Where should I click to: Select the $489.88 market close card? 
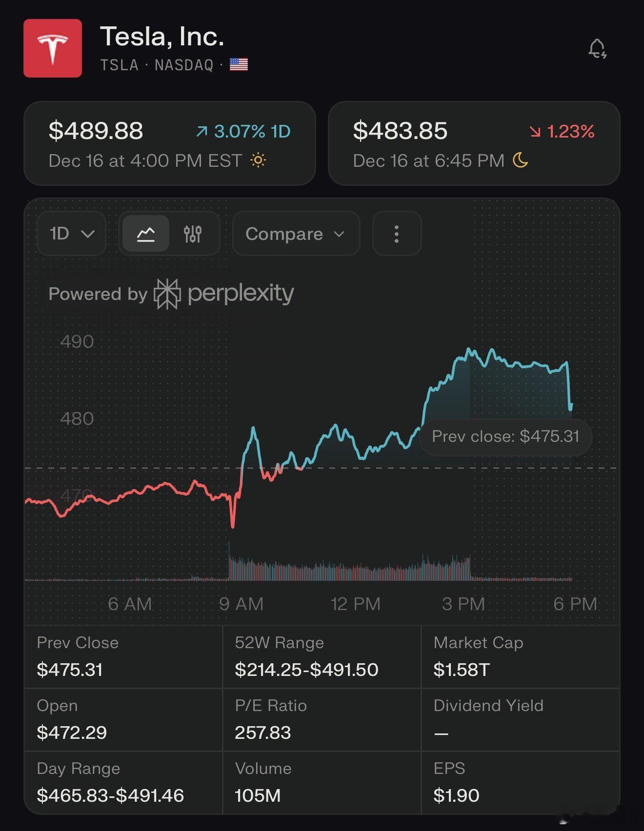tap(169, 143)
